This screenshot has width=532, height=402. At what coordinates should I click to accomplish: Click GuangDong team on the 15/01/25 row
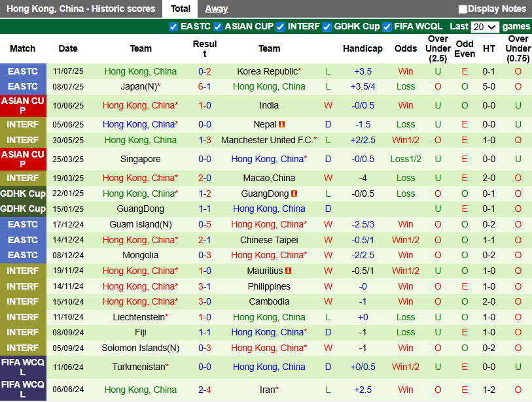(141, 209)
